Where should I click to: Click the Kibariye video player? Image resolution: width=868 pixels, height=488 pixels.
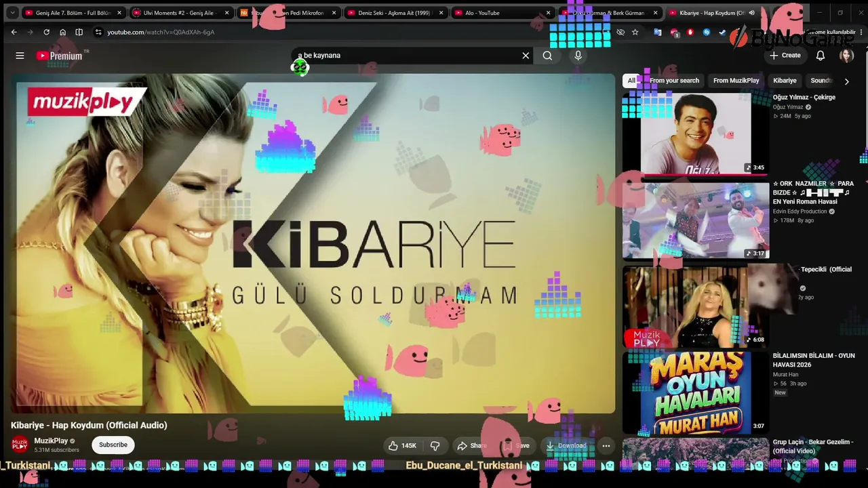click(x=313, y=243)
